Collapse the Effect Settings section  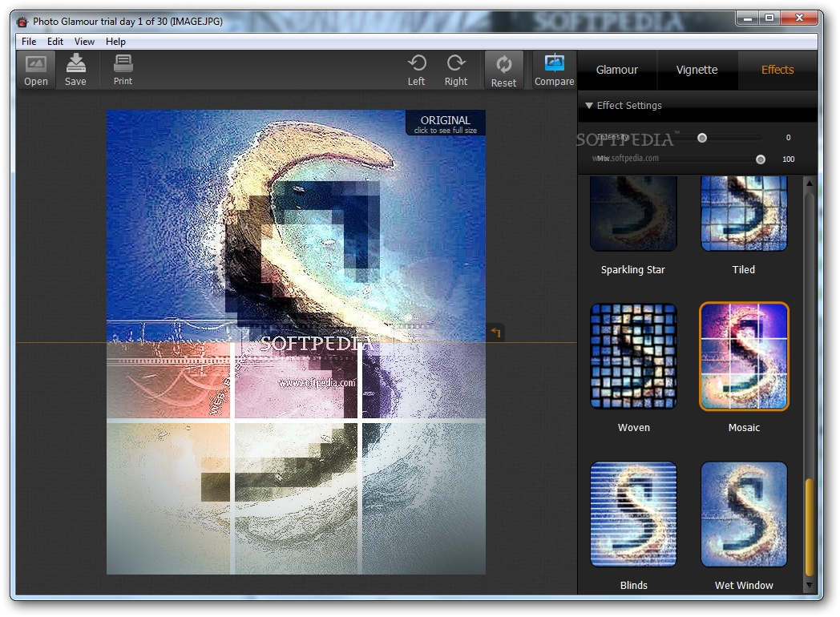(x=589, y=106)
